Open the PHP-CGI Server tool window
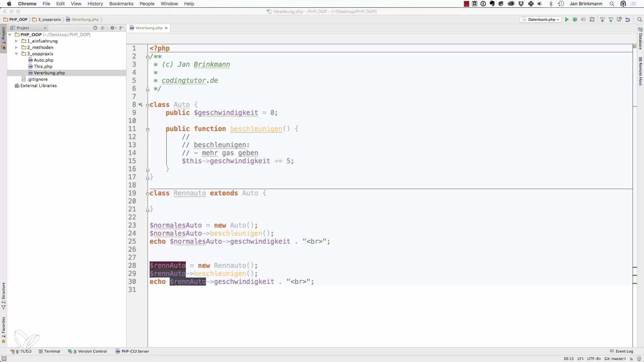Viewport: 644px width, 362px height. (132, 351)
